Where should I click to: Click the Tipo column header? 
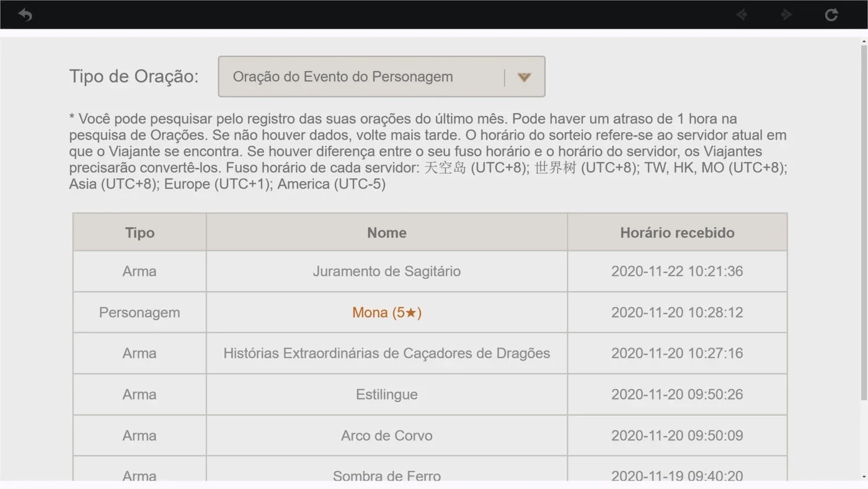(139, 233)
